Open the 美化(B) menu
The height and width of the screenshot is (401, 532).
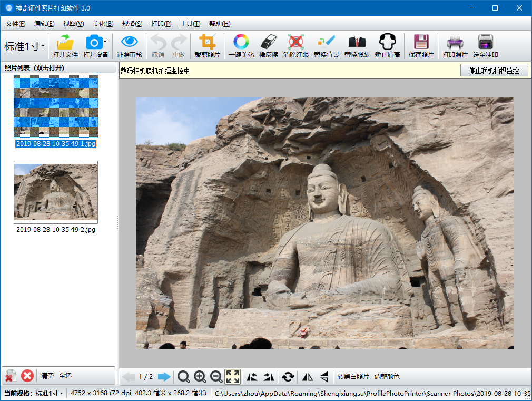pyautogui.click(x=103, y=23)
